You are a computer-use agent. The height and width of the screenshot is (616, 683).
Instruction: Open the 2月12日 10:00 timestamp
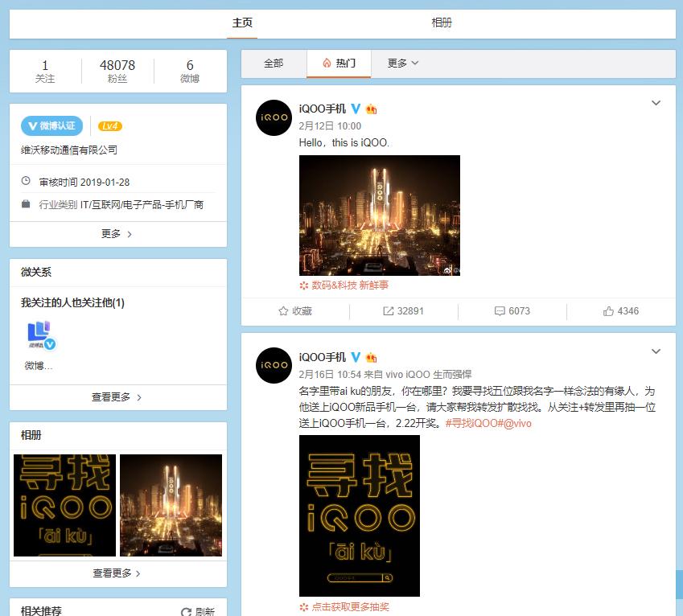[x=330, y=126]
